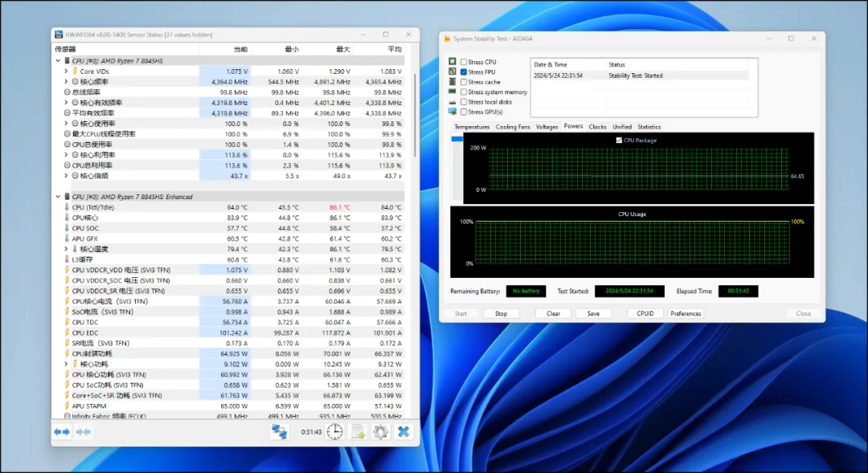The width and height of the screenshot is (868, 473).
Task: Click the thermometer icon next to CPU SOC
Action: coord(67,228)
